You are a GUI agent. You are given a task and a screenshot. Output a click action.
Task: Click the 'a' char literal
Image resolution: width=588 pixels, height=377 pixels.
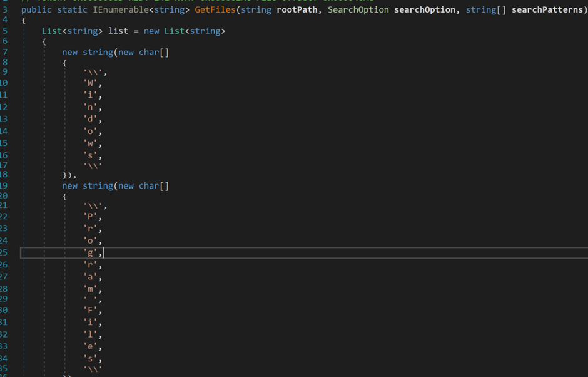tap(90, 277)
